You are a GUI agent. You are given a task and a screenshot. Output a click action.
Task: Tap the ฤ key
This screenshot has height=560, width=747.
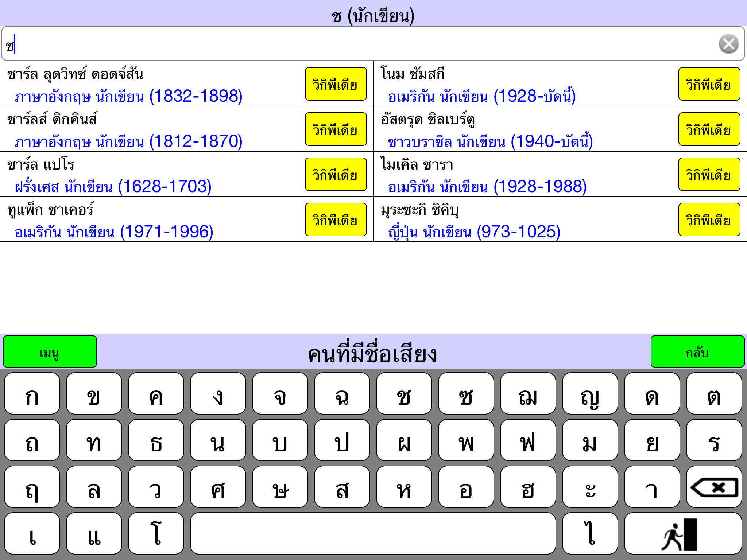click(x=32, y=487)
